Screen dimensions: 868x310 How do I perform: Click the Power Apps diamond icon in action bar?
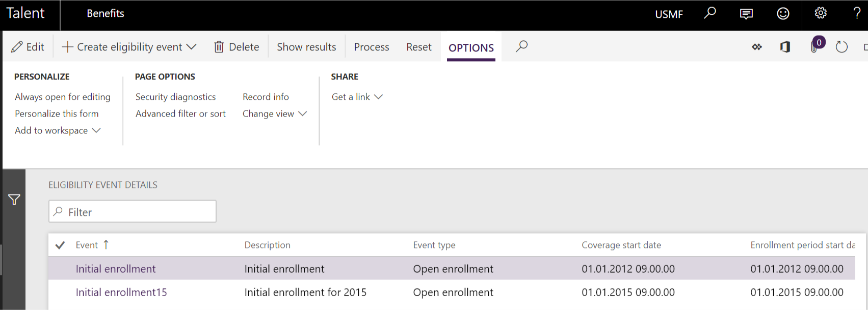pyautogui.click(x=757, y=47)
